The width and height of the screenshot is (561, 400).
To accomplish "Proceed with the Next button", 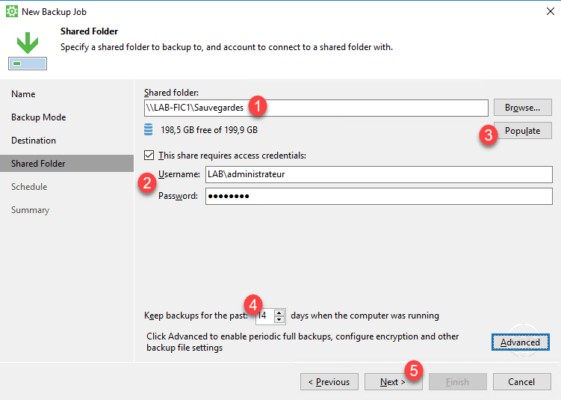I will (x=393, y=382).
